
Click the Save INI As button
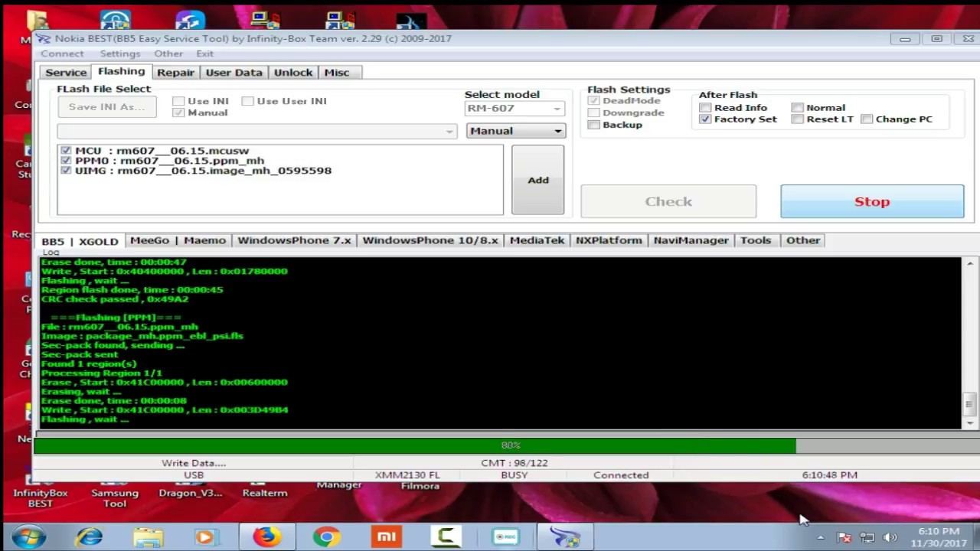coord(107,107)
